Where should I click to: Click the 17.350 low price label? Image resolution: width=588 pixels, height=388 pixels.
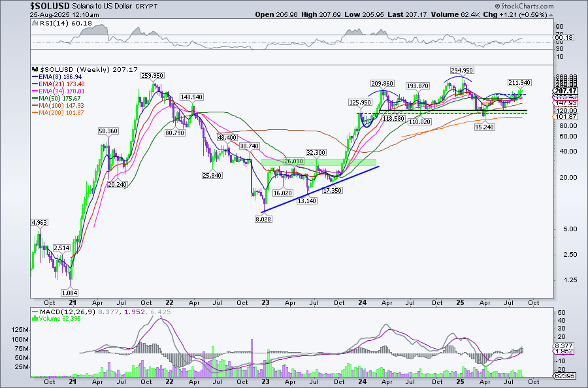[x=333, y=190]
